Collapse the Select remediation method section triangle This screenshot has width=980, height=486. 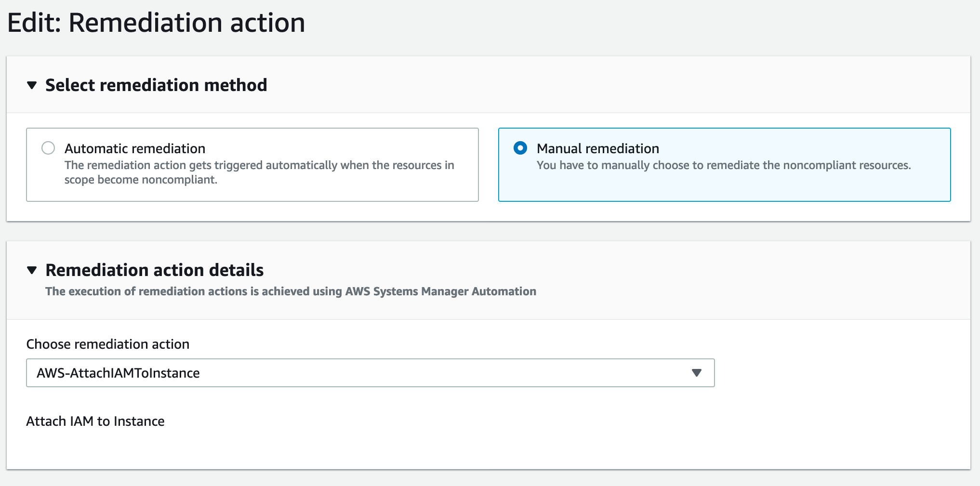click(x=32, y=85)
